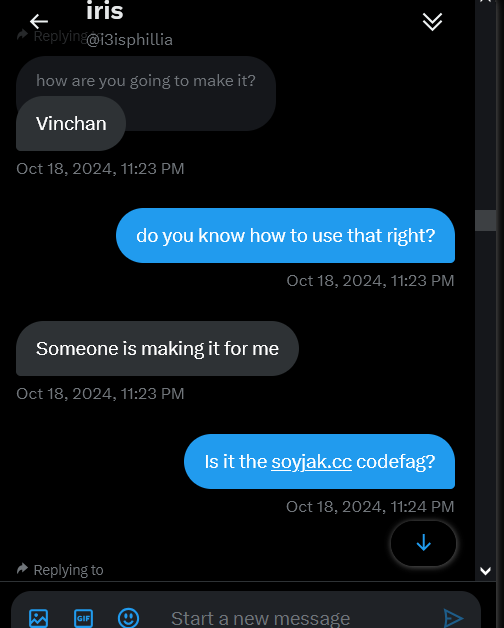Open the GIF picker icon
The width and height of the screenshot is (504, 628).
pos(83,618)
